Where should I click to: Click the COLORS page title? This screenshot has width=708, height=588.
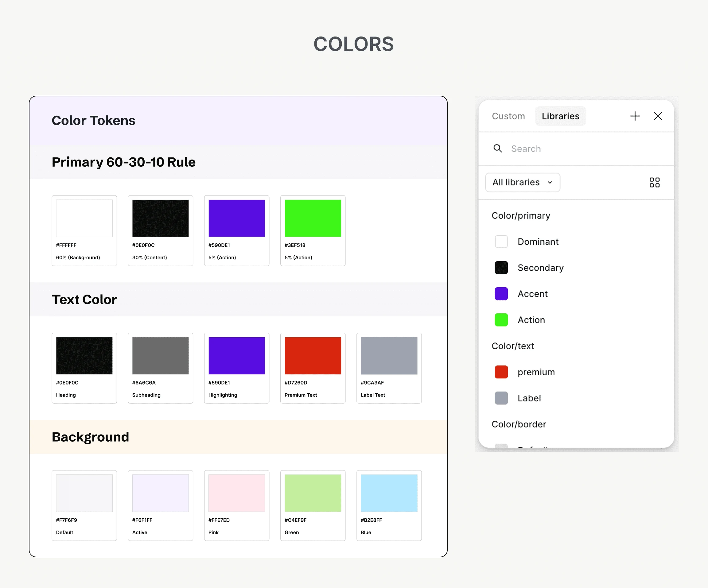(x=354, y=44)
